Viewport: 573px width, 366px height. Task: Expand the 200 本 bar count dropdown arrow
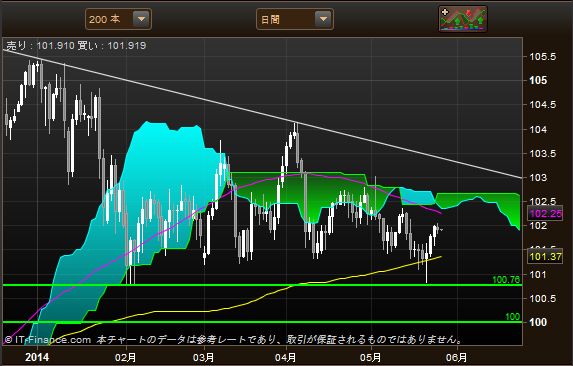(141, 19)
